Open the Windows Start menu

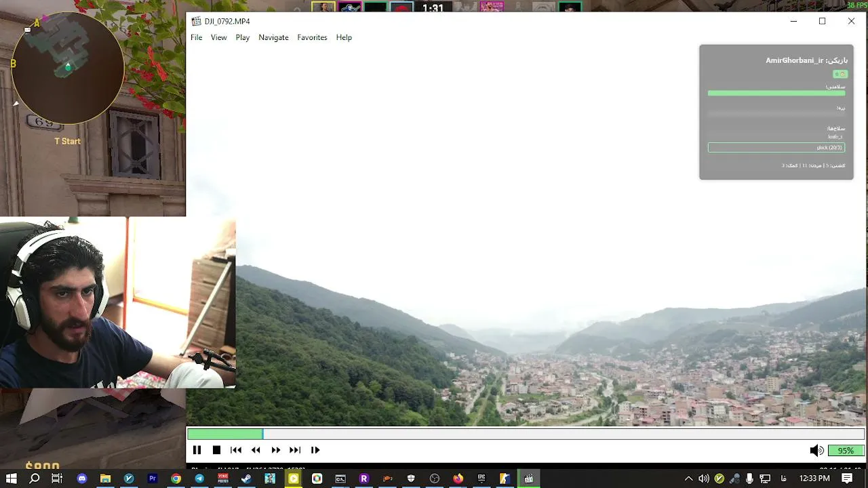coord(11,479)
